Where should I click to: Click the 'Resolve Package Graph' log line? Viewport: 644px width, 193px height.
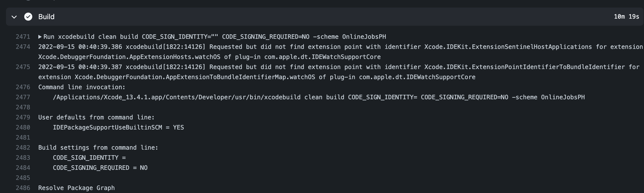[76, 188]
